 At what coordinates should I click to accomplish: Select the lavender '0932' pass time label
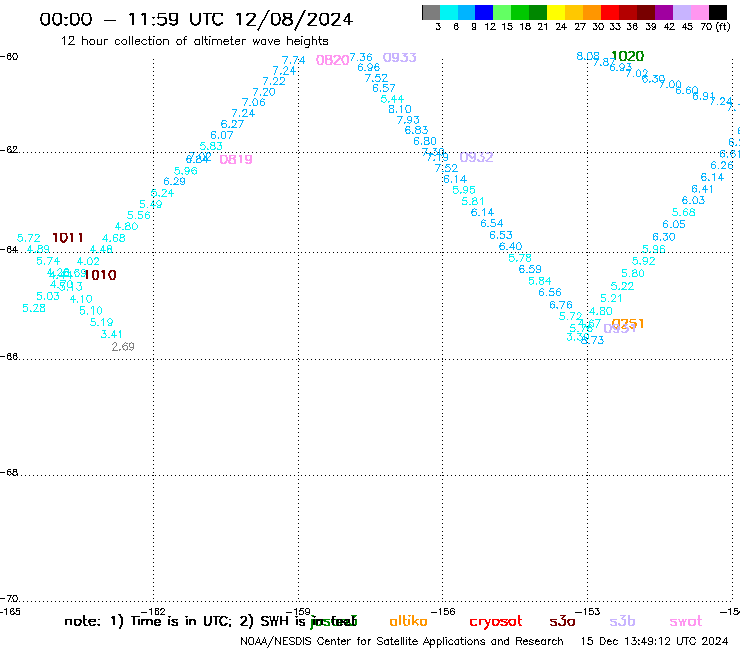click(476, 158)
